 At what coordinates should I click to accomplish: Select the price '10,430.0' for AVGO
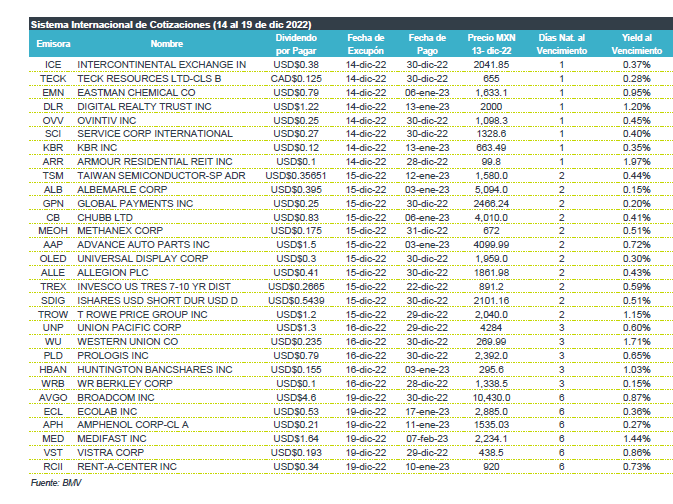[x=491, y=398]
